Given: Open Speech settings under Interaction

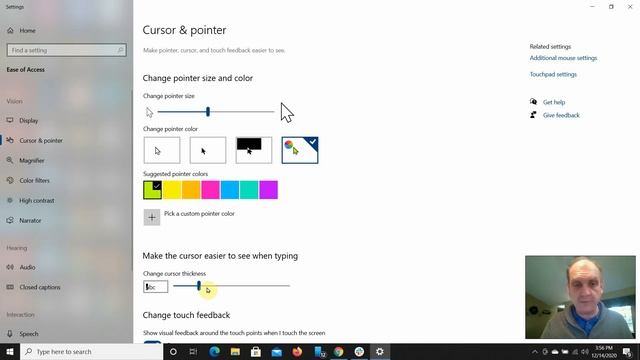Looking at the screenshot, I should tap(29, 334).
